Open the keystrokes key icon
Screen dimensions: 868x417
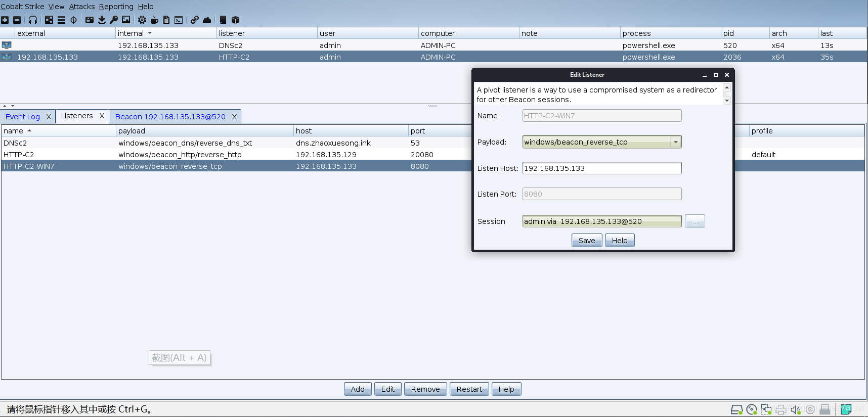click(x=114, y=20)
